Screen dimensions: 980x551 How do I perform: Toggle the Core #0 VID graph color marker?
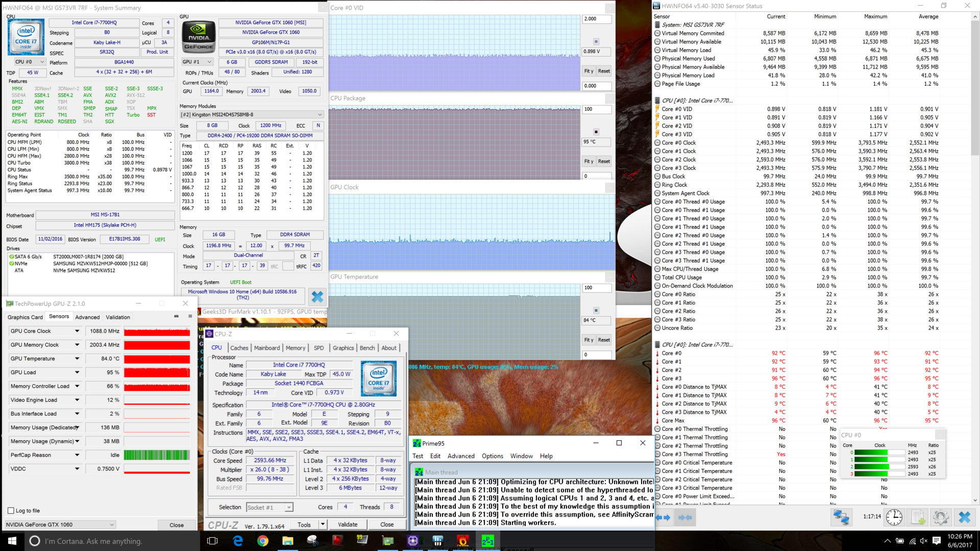tap(596, 41)
